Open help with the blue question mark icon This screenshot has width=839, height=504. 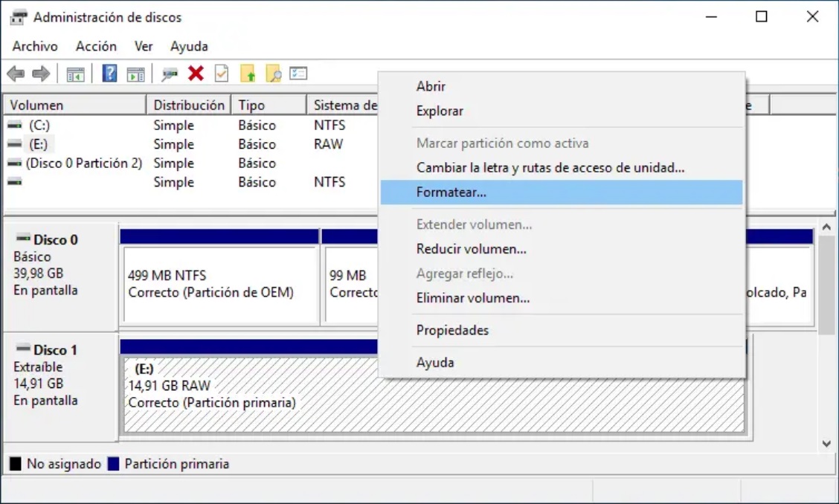tap(109, 74)
